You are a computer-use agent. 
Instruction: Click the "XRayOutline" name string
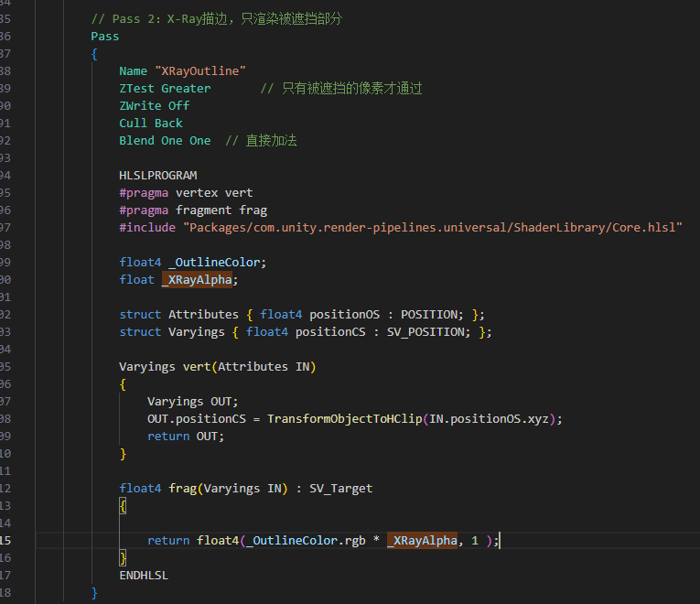[x=199, y=70]
